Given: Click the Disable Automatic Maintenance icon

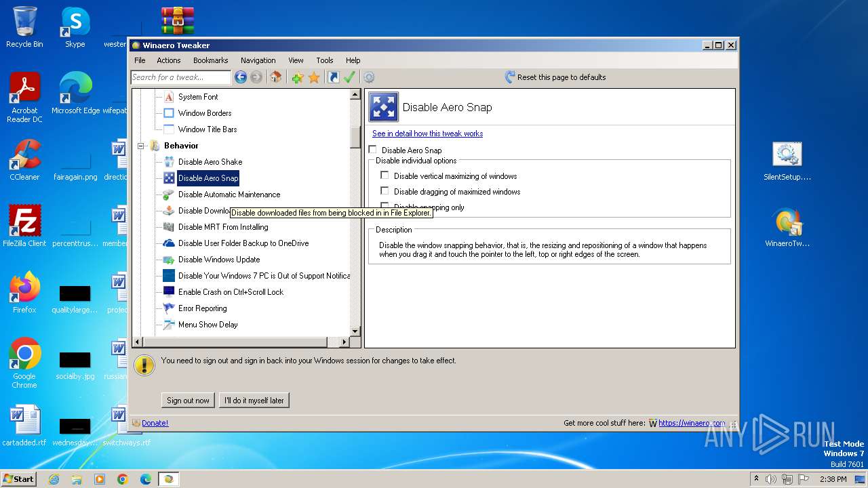Looking at the screenshot, I should tap(169, 195).
